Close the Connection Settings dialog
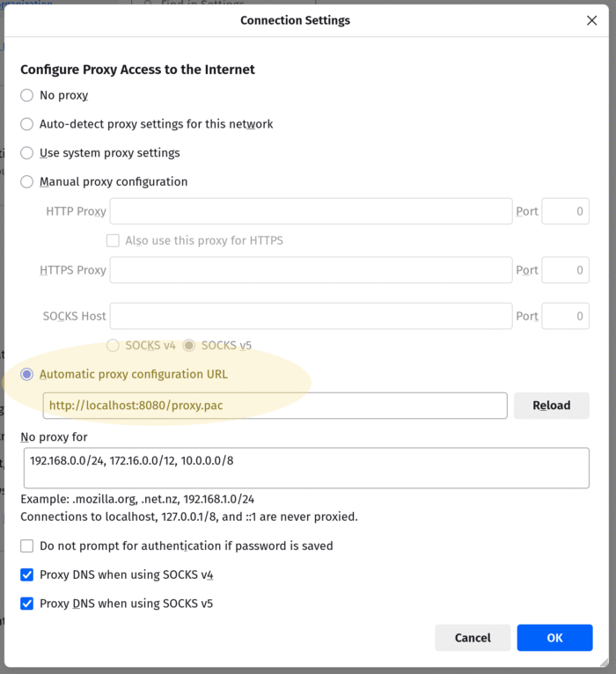Viewport: 616px width, 674px height. point(591,20)
